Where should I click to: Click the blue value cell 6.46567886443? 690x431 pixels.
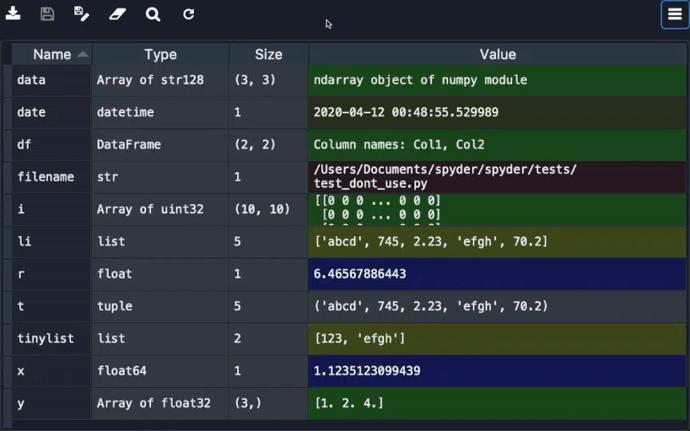(x=497, y=274)
